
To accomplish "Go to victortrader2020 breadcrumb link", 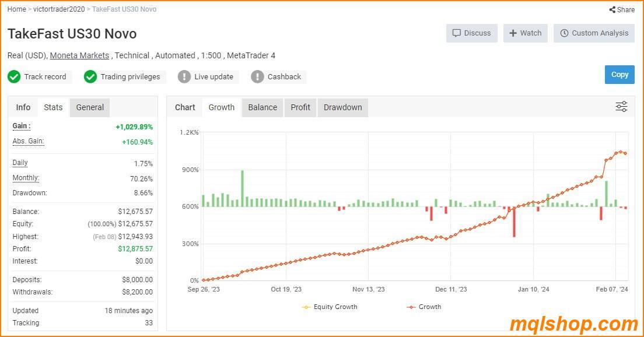I will [59, 9].
